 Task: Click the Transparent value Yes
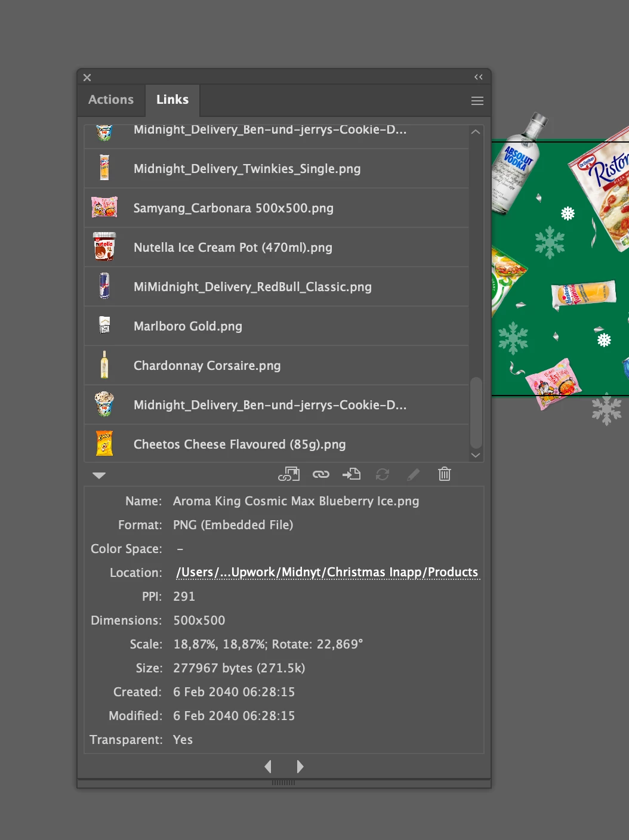(183, 740)
